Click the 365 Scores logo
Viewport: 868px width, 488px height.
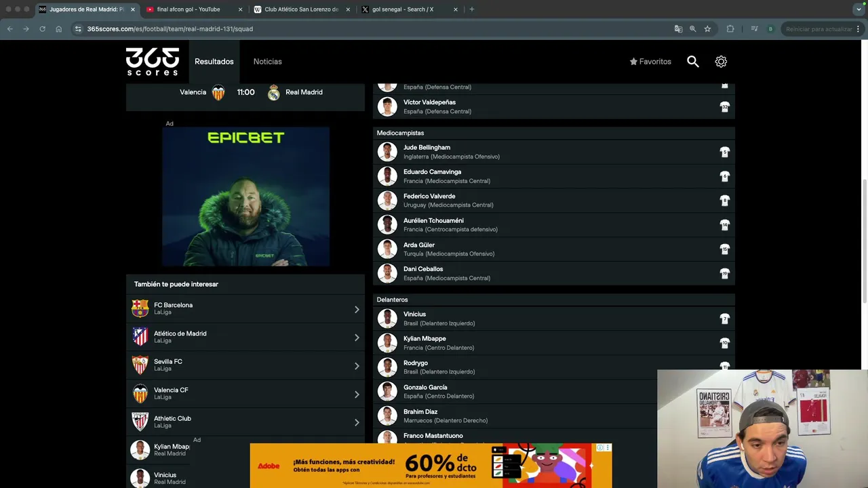153,62
